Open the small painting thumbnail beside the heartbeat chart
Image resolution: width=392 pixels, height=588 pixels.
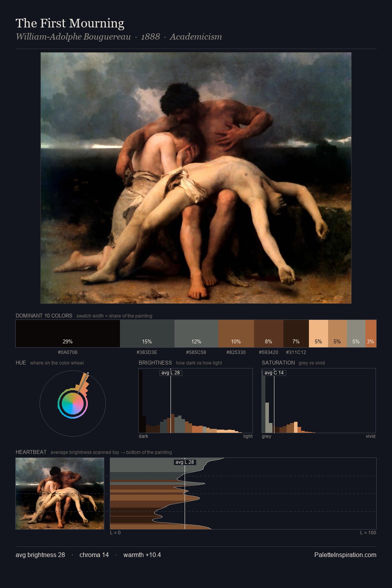60,494
